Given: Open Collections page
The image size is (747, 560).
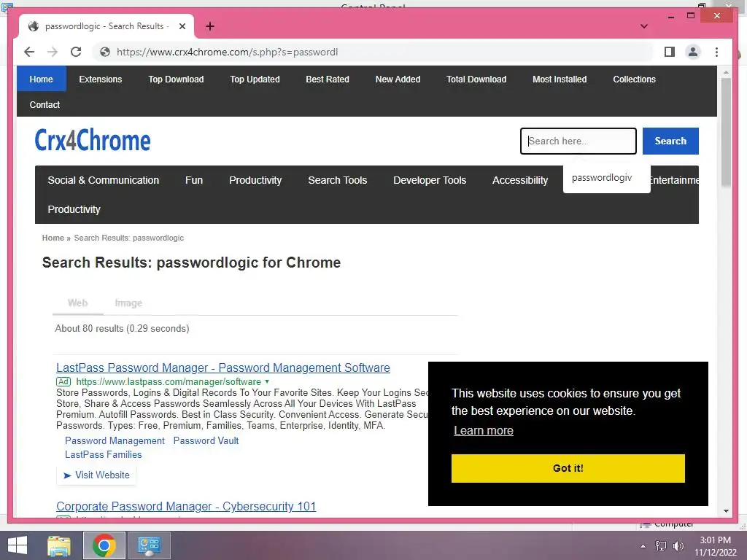Looking at the screenshot, I should (x=634, y=79).
